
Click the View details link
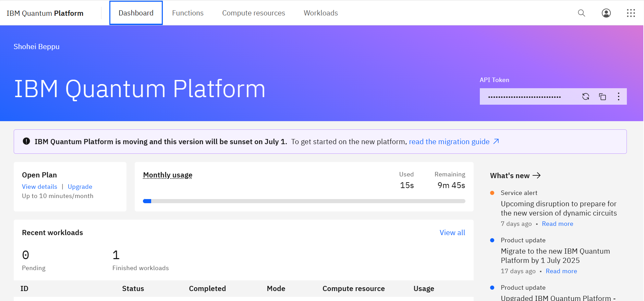point(39,187)
